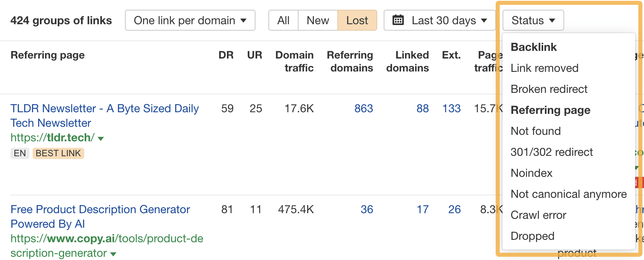
Task: Select the Dropped option in the Status menu
Action: [532, 236]
